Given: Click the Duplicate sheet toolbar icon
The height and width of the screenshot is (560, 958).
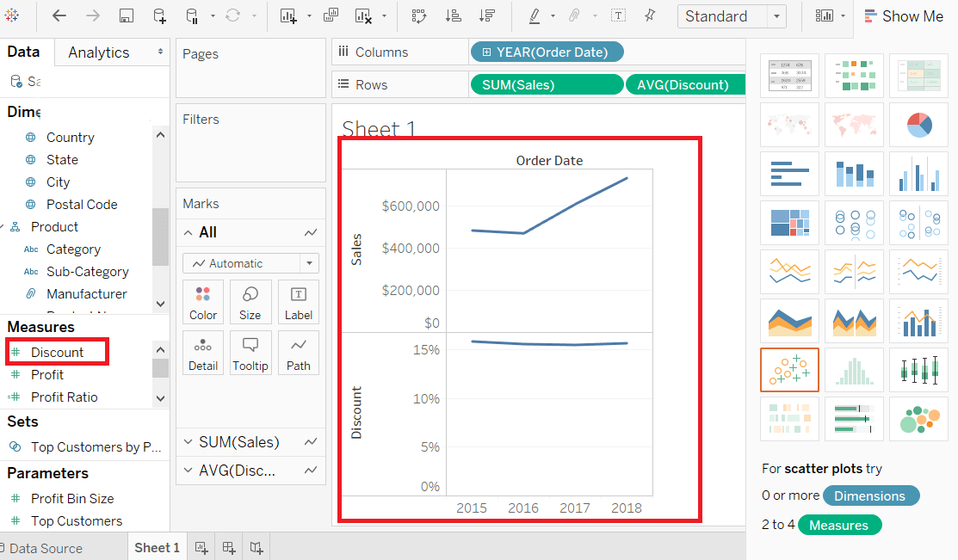Looking at the screenshot, I should tap(331, 15).
